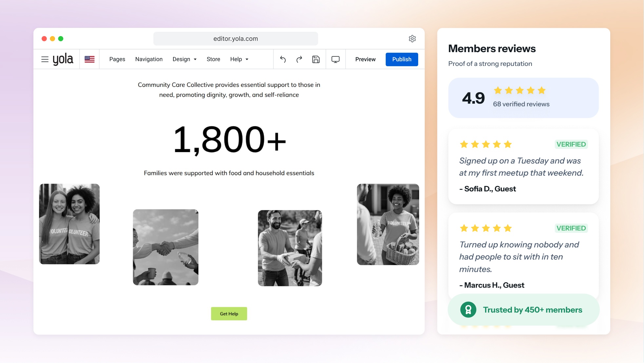Expand the Help dropdown
This screenshot has width=644, height=363.
(239, 59)
